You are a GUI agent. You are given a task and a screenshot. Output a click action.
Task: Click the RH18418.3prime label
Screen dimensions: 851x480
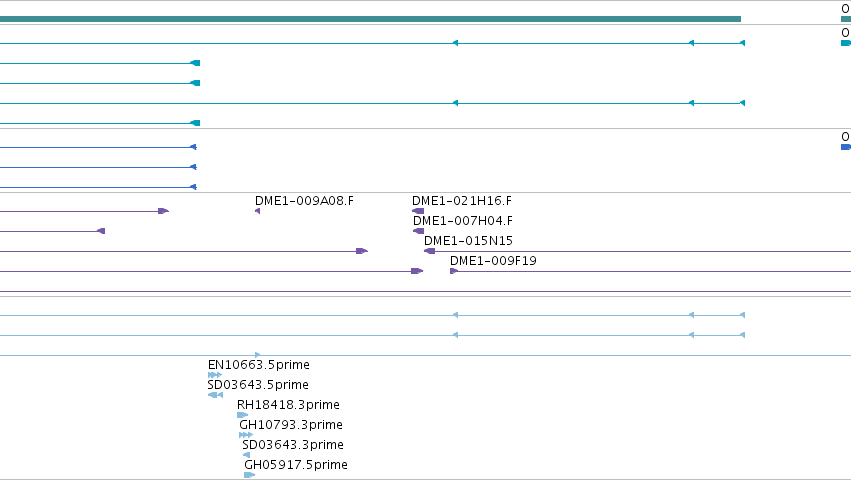[x=288, y=405]
